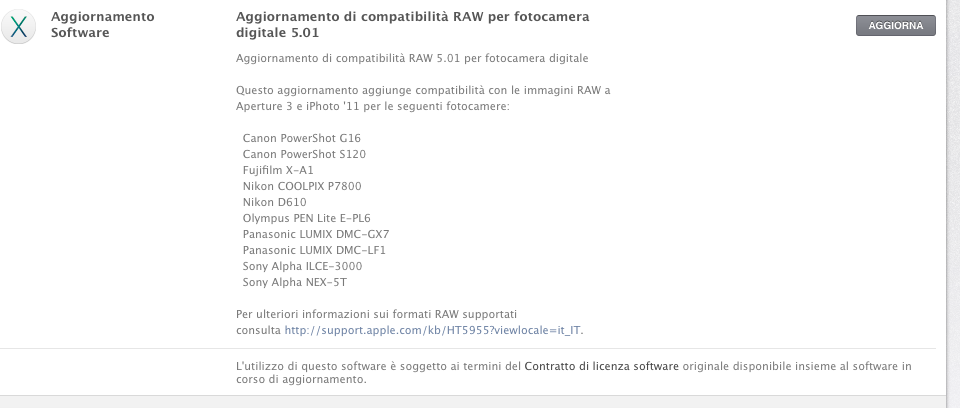Open the Contratto di licenza software link
Screen dimensions: 960x408
tap(601, 366)
